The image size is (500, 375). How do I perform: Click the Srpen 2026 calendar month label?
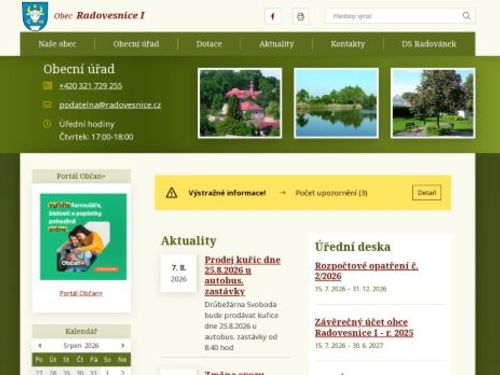pyautogui.click(x=81, y=345)
